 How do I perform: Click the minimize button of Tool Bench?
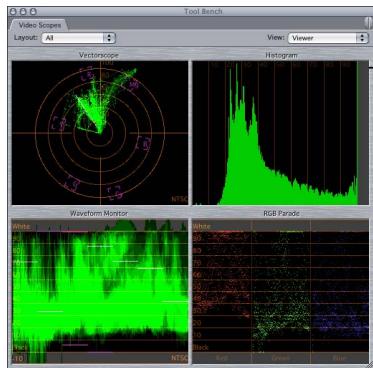pos(23,11)
